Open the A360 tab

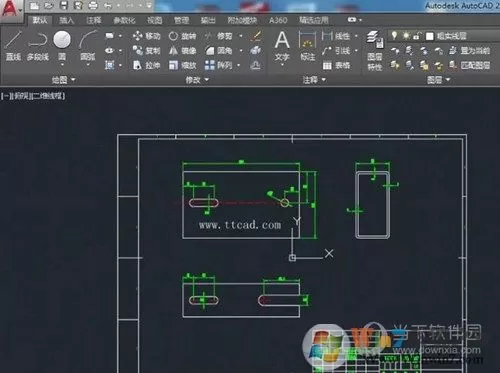pos(278,20)
